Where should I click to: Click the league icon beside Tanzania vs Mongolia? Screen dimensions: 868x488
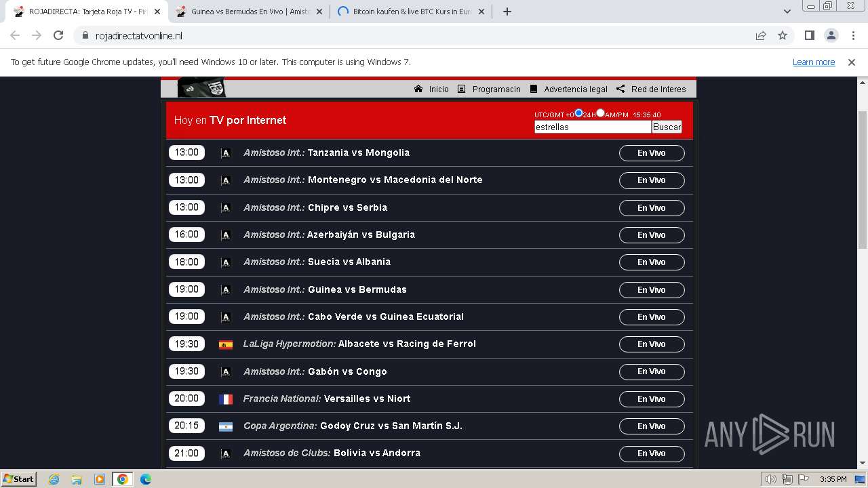pos(226,153)
